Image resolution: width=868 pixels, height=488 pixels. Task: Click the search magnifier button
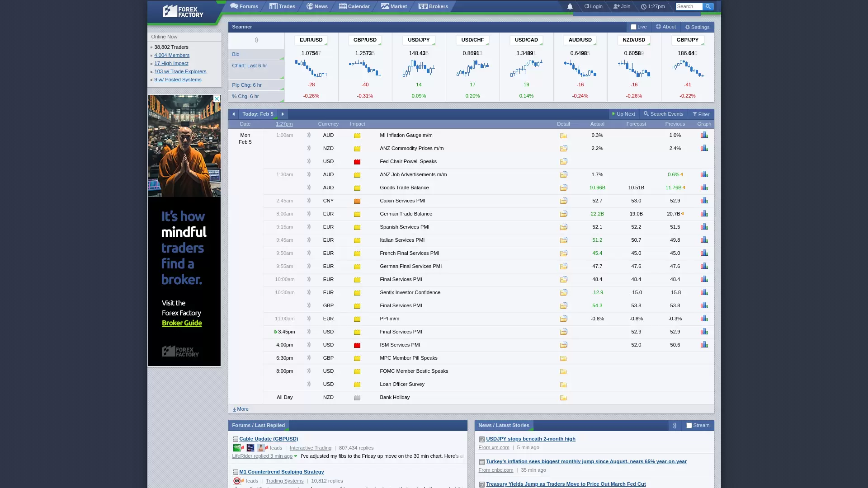tap(708, 6)
